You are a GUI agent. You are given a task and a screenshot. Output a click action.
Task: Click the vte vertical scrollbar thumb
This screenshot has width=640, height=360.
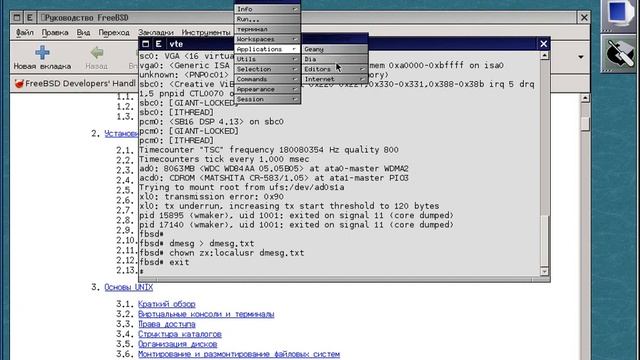click(x=544, y=240)
